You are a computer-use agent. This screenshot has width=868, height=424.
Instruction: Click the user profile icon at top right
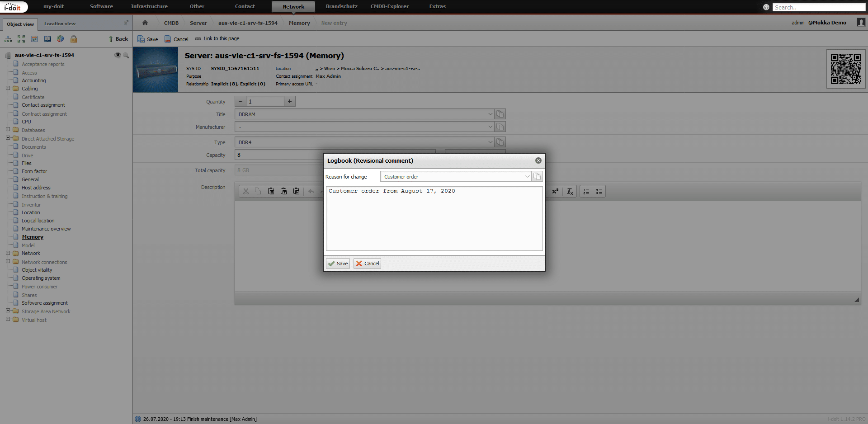861,23
